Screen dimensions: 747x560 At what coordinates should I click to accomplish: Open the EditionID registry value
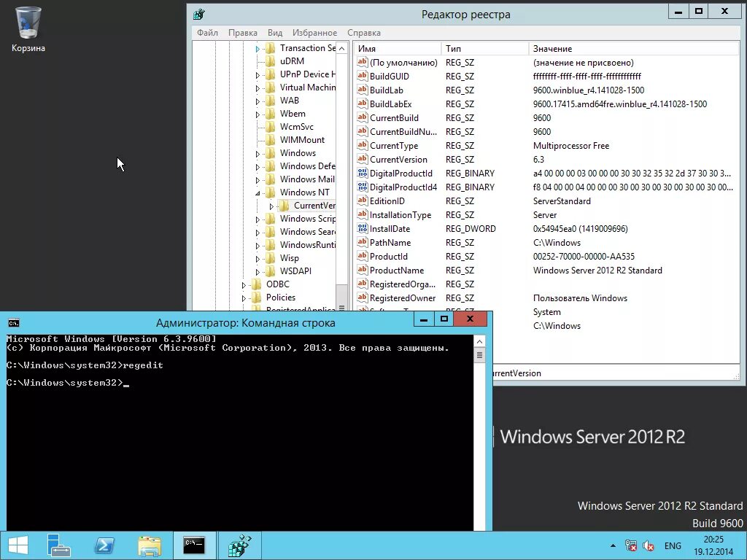point(387,201)
